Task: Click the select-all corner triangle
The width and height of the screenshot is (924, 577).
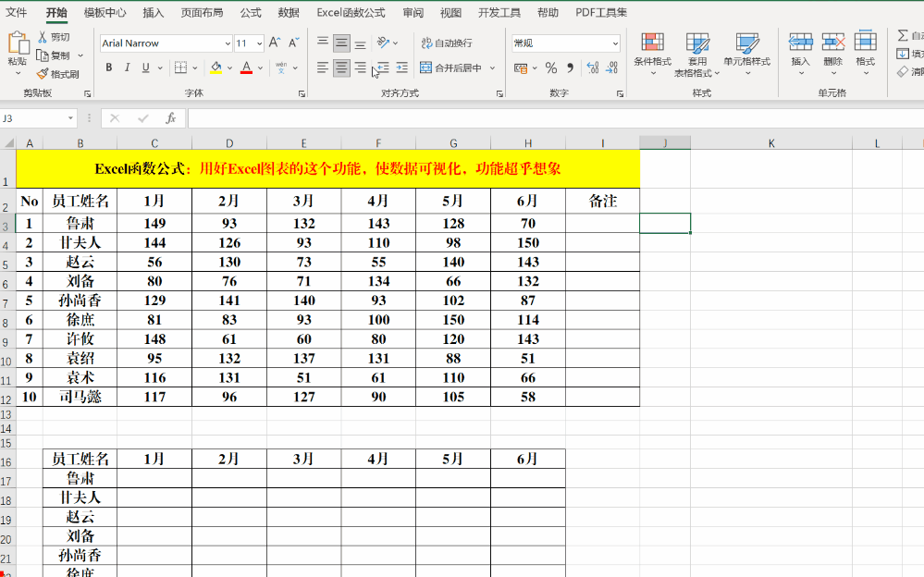Action: click(9, 143)
